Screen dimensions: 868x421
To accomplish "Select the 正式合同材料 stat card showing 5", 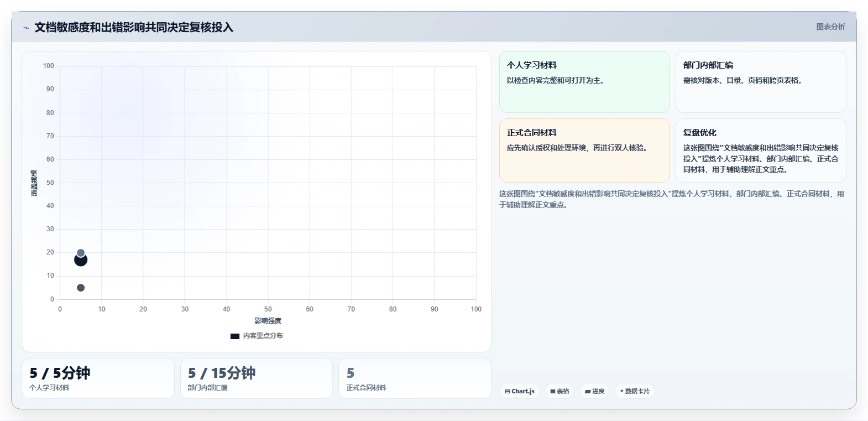I will click(x=415, y=378).
